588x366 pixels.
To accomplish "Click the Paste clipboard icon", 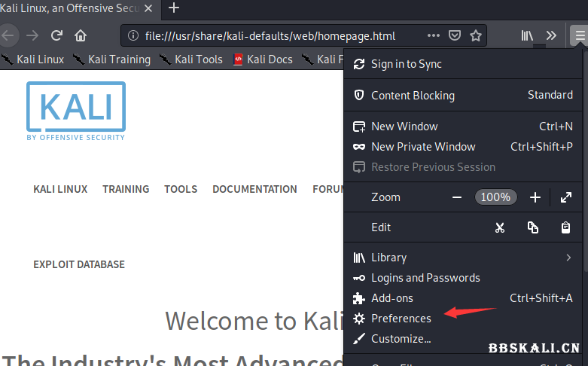I will 565,227.
